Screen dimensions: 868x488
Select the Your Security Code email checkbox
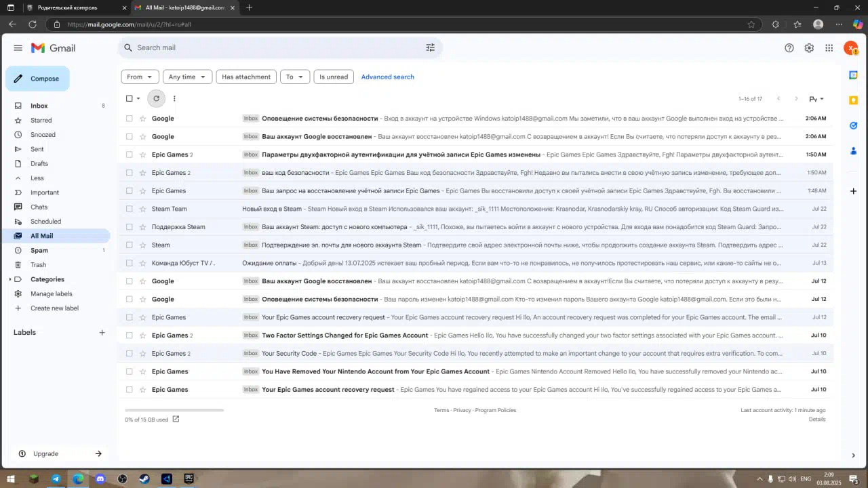tap(130, 354)
